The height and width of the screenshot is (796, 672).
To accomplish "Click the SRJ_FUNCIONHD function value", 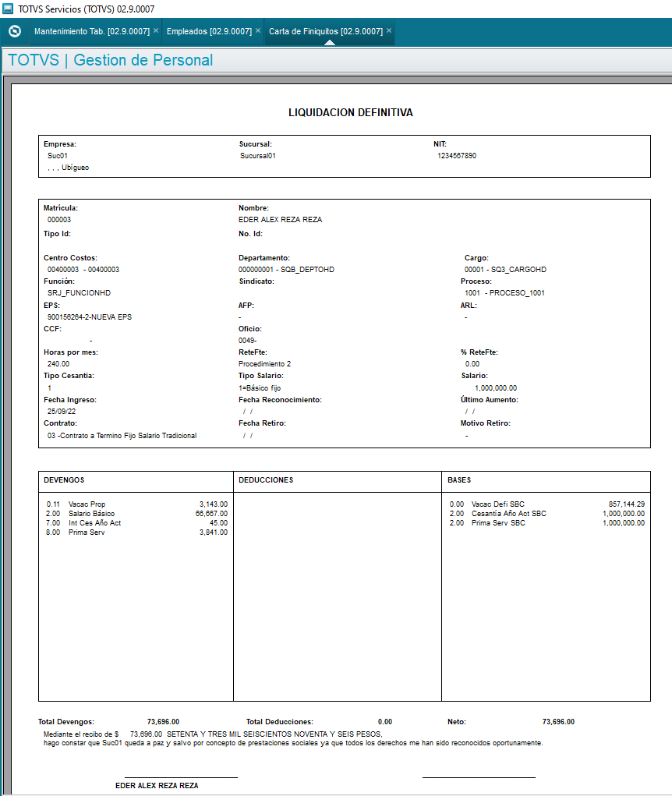I will (x=79, y=293).
